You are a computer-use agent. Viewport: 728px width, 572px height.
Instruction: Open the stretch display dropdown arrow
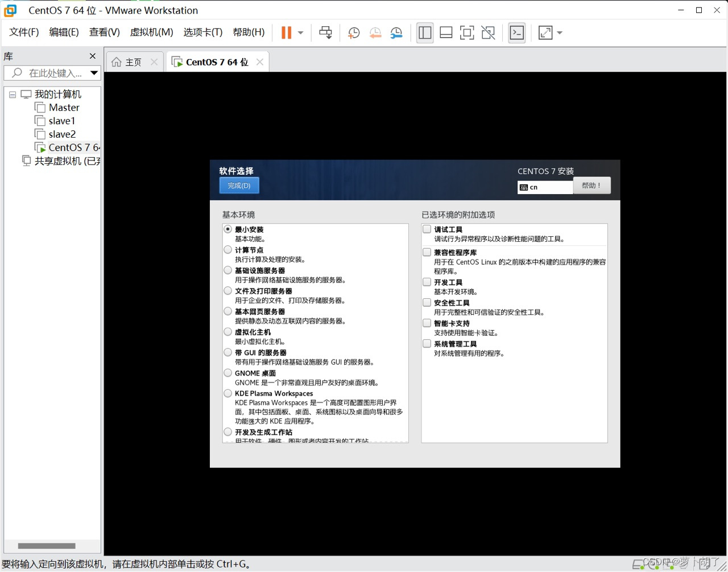coord(560,33)
